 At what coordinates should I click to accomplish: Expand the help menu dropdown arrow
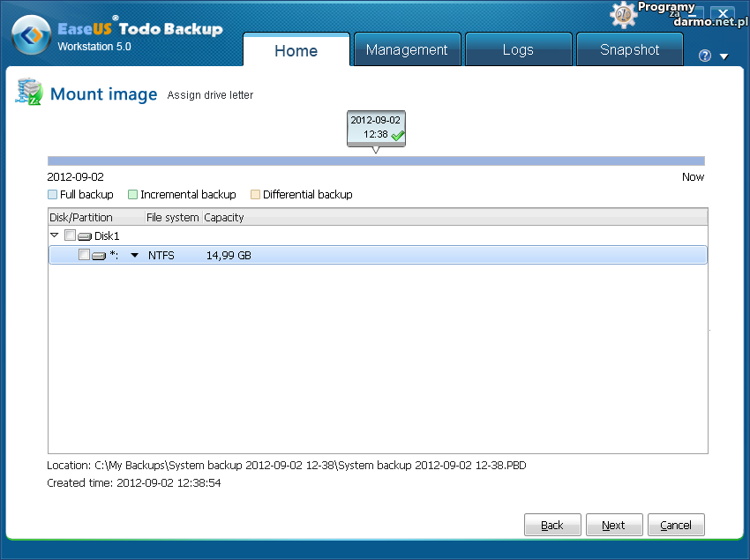tap(724, 56)
